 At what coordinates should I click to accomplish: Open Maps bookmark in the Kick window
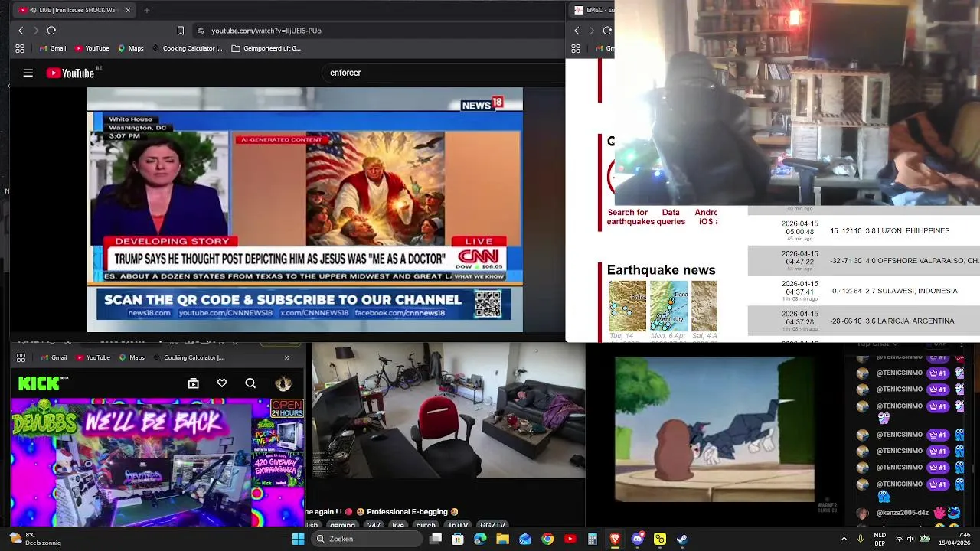click(x=131, y=357)
